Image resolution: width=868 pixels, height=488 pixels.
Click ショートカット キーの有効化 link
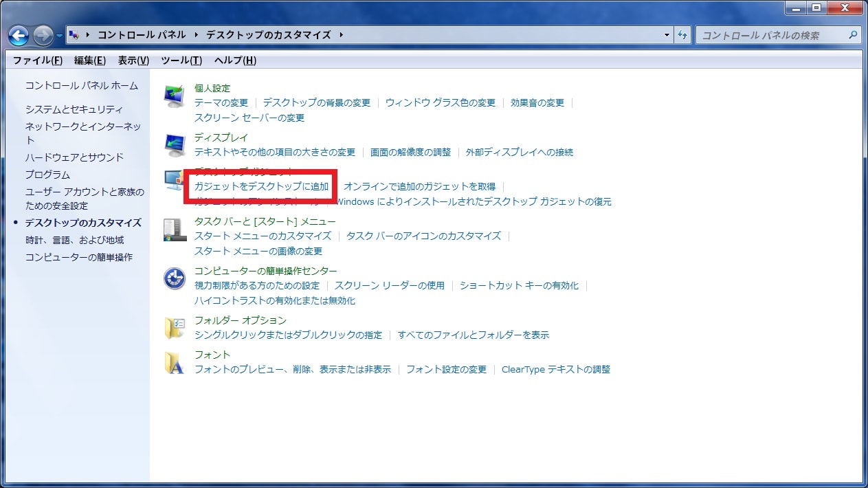click(x=520, y=285)
